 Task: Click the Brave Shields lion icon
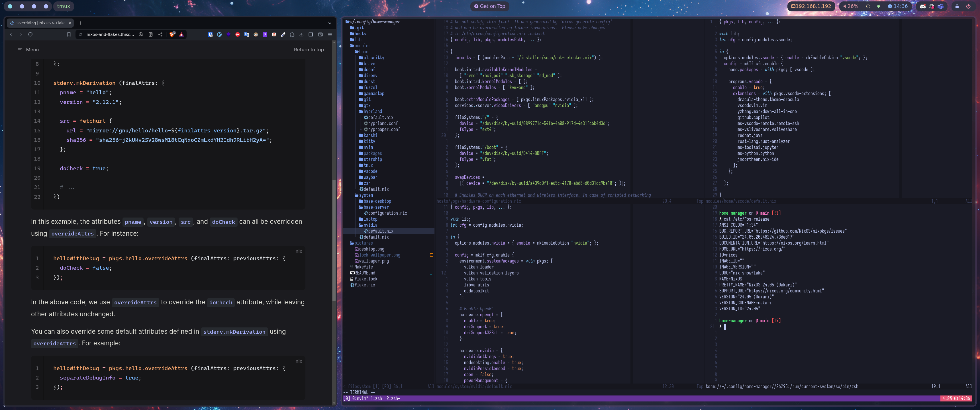pyautogui.click(x=172, y=34)
